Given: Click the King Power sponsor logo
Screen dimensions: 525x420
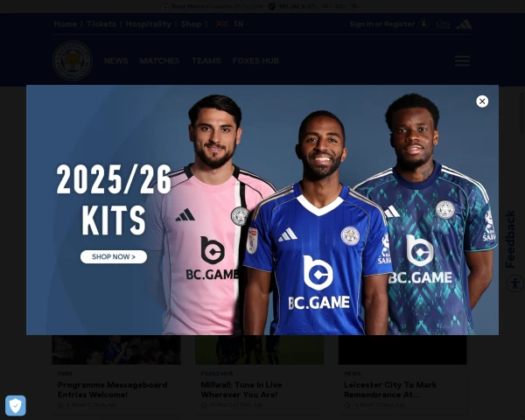Looking at the screenshot, I should coord(444,24).
